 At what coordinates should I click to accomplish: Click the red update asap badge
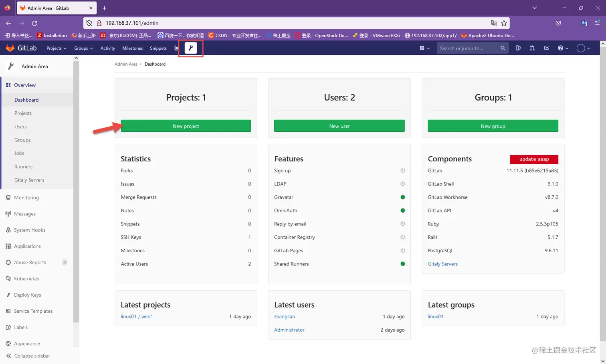coord(534,159)
